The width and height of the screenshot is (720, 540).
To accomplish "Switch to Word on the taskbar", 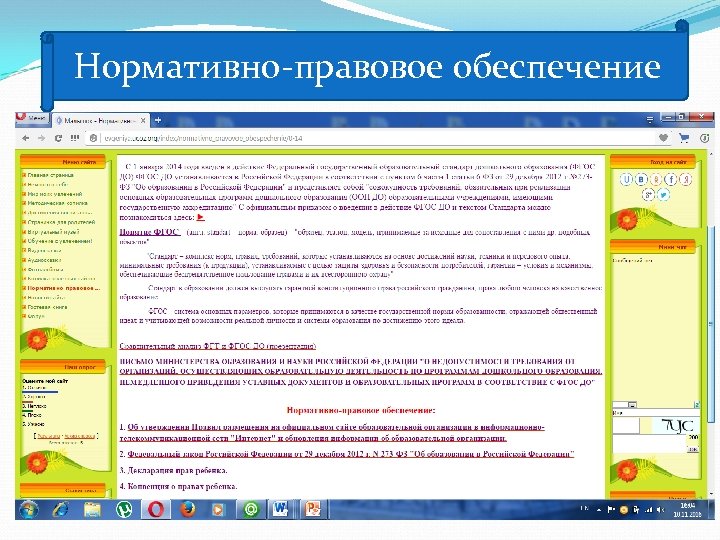I will click(281, 509).
